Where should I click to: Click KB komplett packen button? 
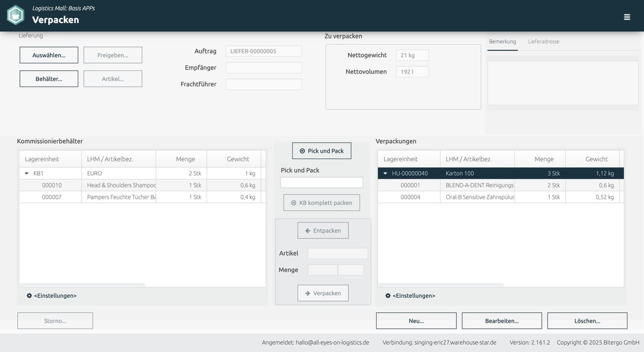321,203
